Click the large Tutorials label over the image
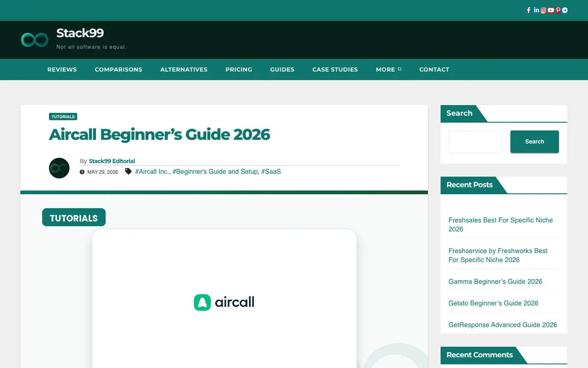This screenshot has height=368, width=588. [74, 218]
